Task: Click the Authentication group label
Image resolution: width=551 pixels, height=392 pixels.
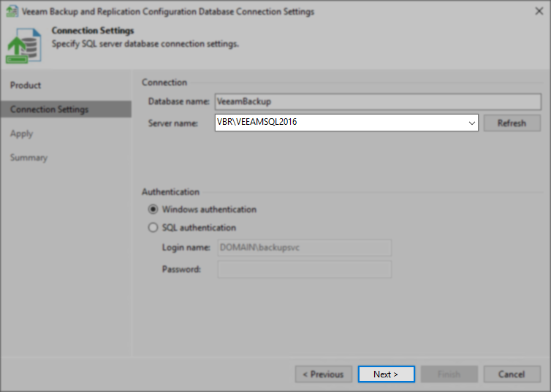Action: [170, 192]
